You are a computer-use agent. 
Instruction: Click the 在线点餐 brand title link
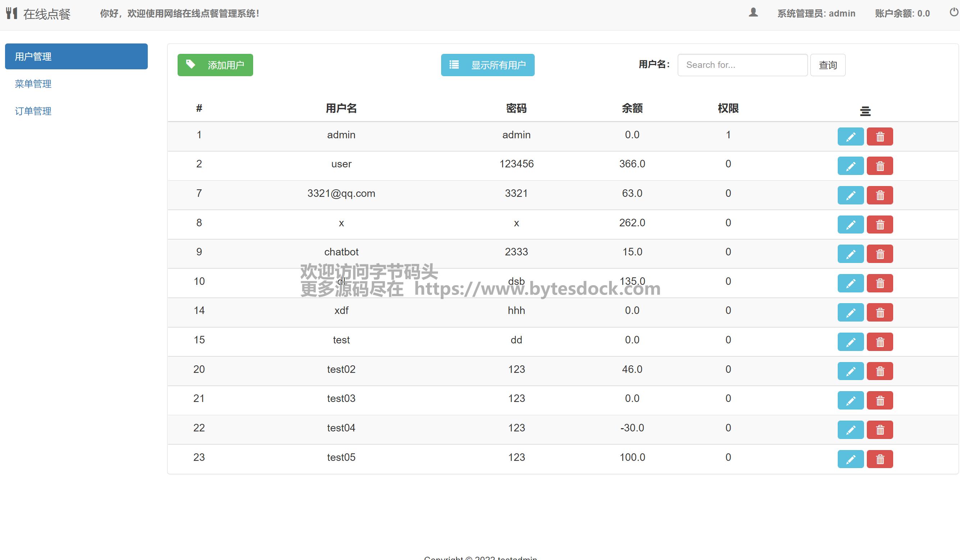[x=47, y=14]
